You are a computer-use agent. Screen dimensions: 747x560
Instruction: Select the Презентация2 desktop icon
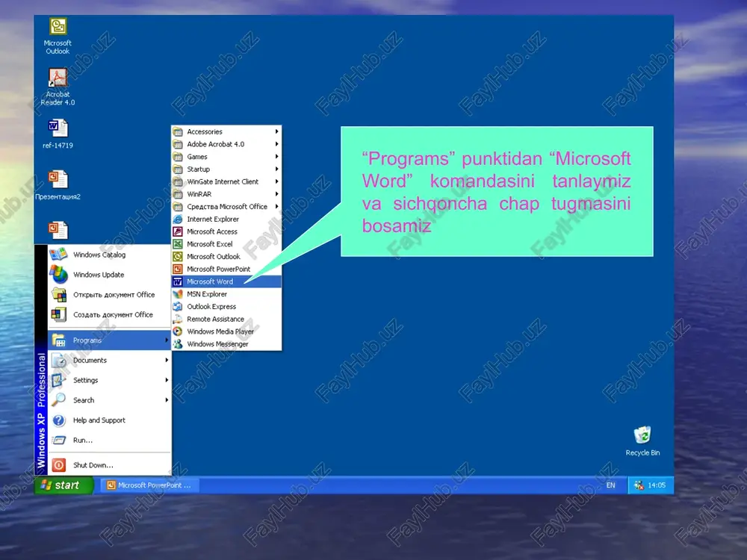[58, 184]
